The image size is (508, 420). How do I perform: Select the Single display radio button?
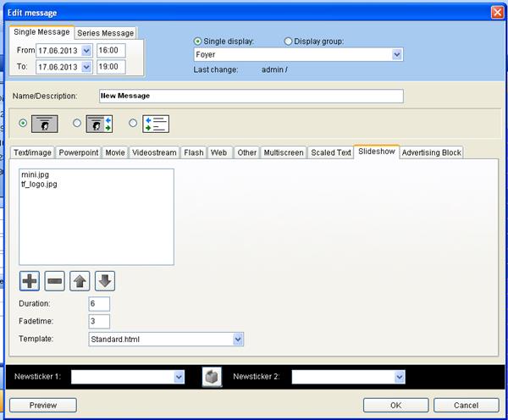(x=199, y=41)
